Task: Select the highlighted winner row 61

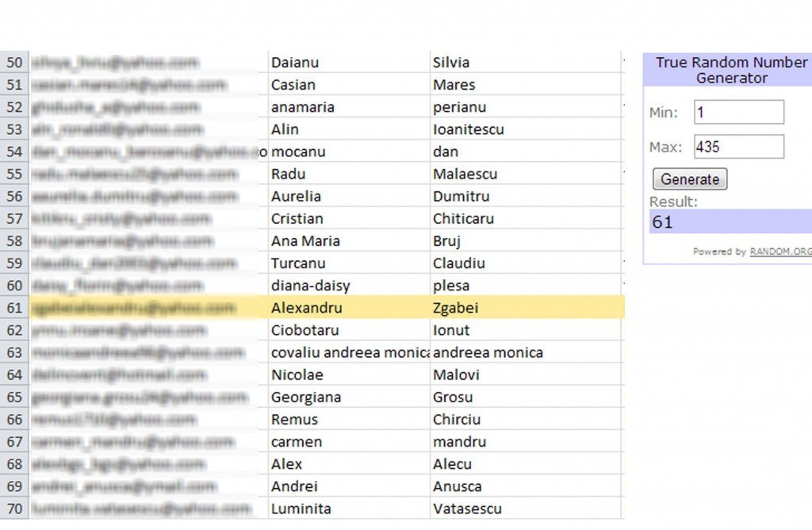Action: click(x=317, y=307)
